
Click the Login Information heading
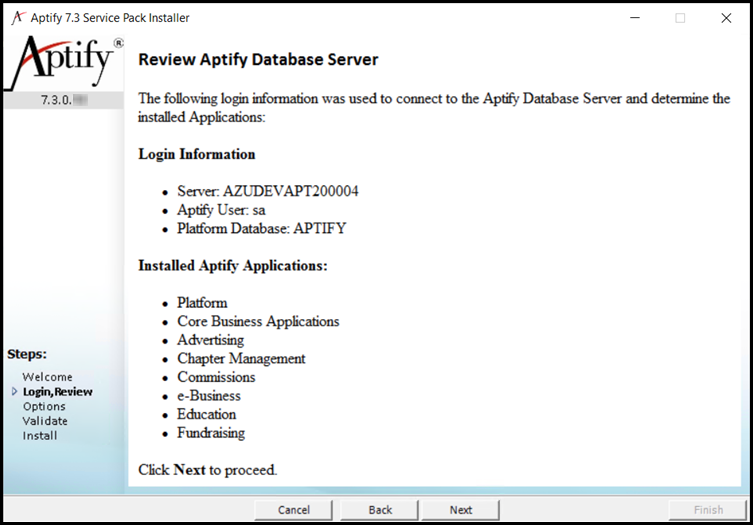[197, 154]
